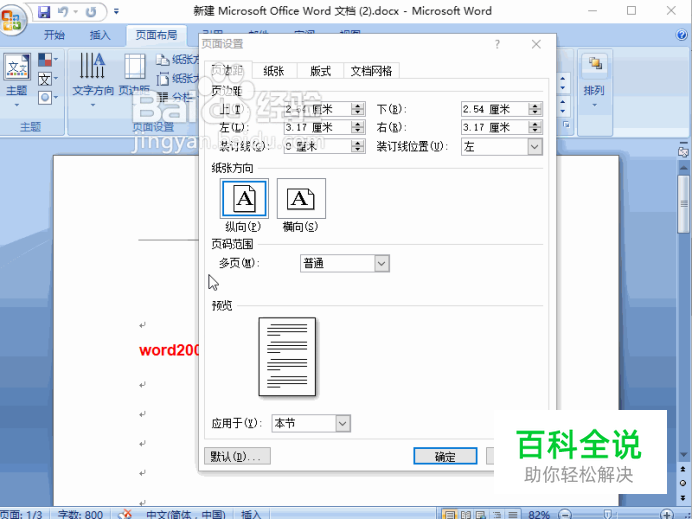Screen dimensions: 692x519
Task: Close the 页面设置 dialog
Action: coord(536,44)
